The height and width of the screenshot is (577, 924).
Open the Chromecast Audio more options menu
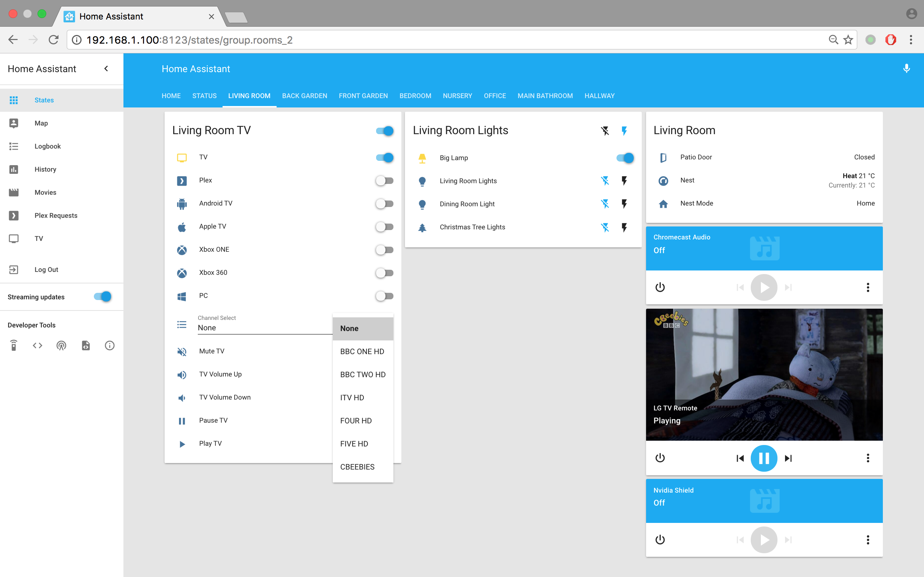coord(867,287)
